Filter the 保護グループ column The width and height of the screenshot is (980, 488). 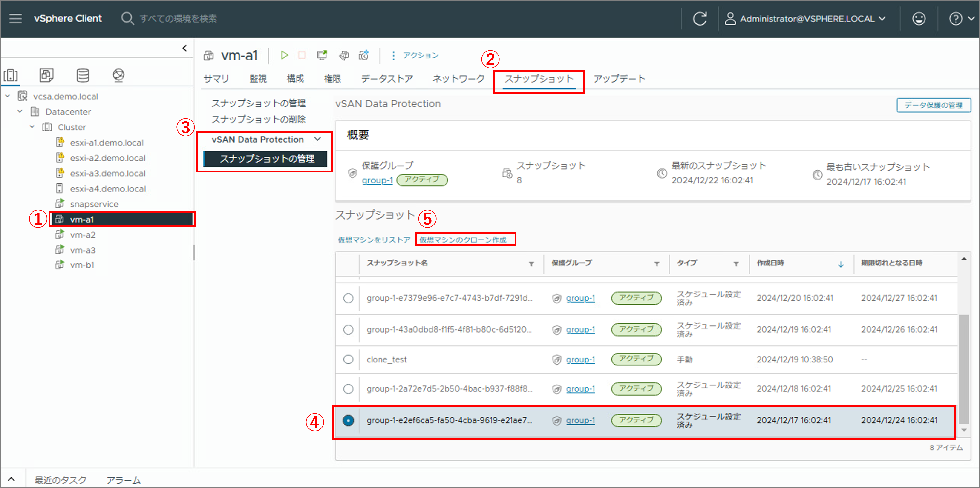point(657,263)
